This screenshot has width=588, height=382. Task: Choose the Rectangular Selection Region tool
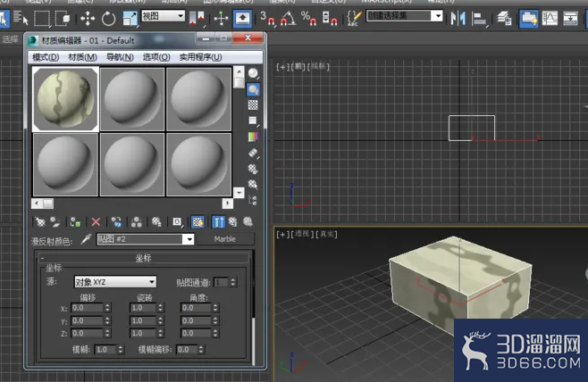(42, 18)
